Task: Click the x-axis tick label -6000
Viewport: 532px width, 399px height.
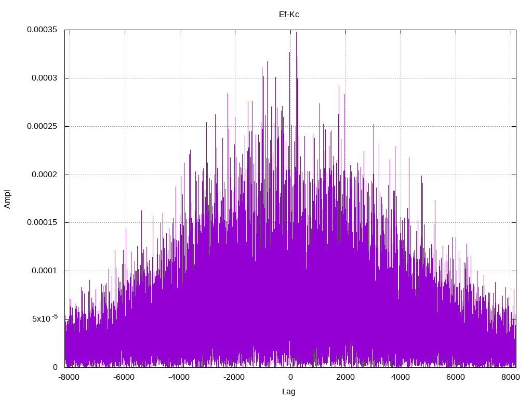Action: [124, 377]
